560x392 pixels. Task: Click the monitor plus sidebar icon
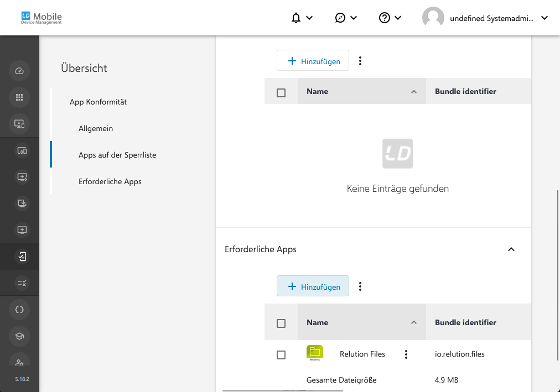tap(22, 230)
